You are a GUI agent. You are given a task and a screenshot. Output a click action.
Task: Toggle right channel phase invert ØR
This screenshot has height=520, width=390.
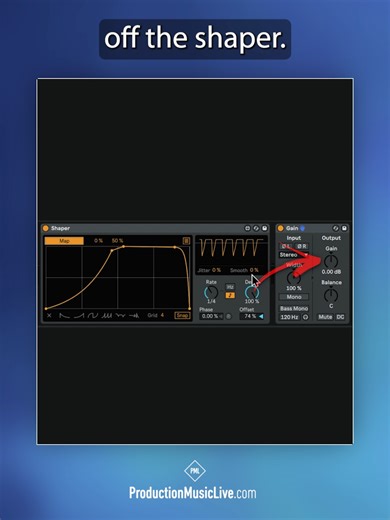(x=302, y=246)
